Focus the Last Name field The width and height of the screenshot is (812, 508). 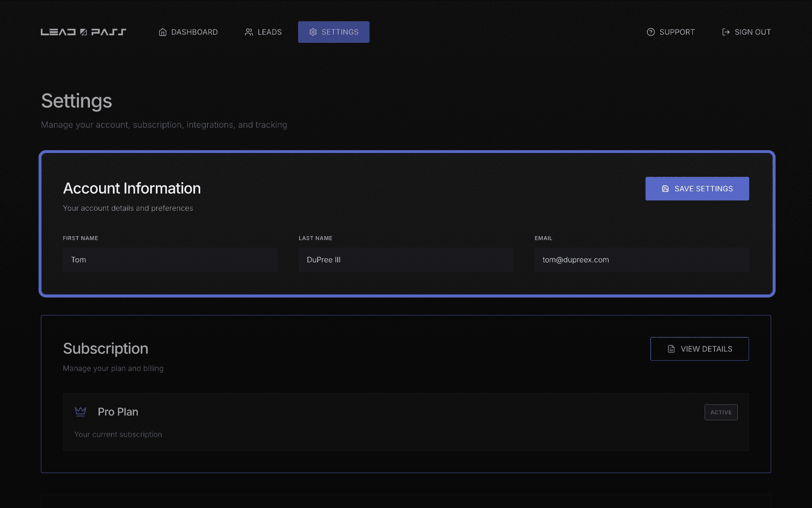point(406,260)
